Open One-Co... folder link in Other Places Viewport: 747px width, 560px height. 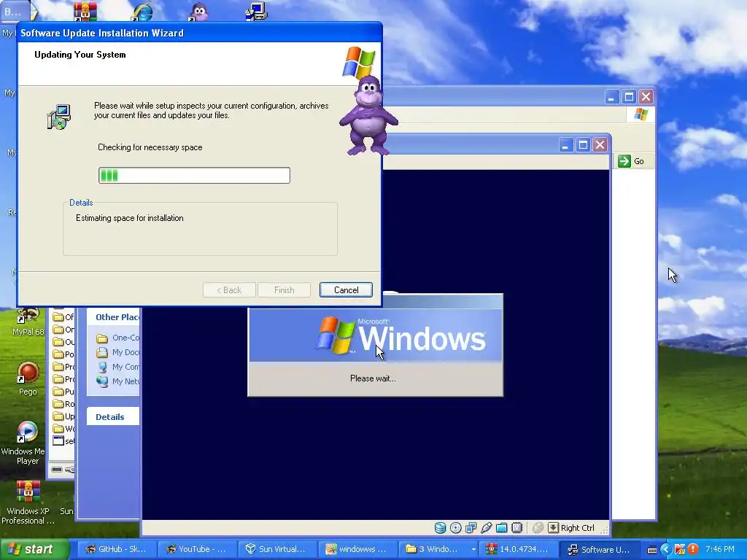(x=117, y=338)
